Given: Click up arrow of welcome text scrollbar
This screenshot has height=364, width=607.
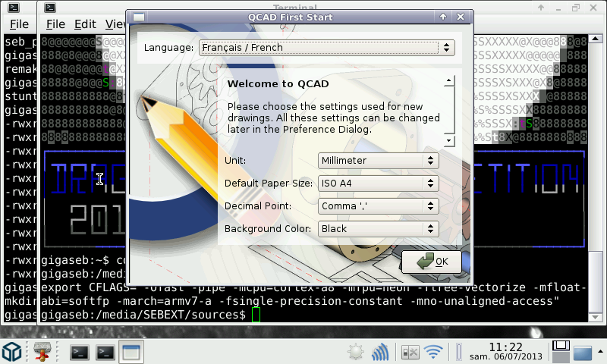Looking at the screenshot, I should [448, 81].
